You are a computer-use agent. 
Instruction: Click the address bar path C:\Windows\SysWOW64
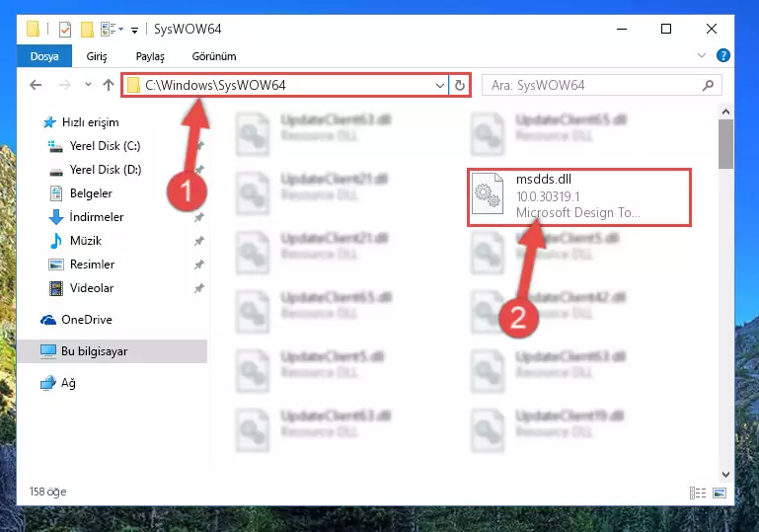pos(215,85)
